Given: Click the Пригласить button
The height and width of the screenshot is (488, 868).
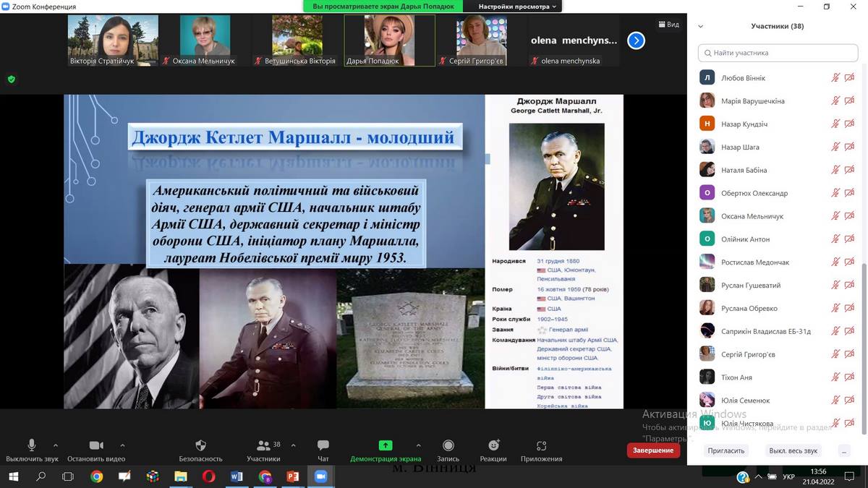Looking at the screenshot, I should (727, 450).
